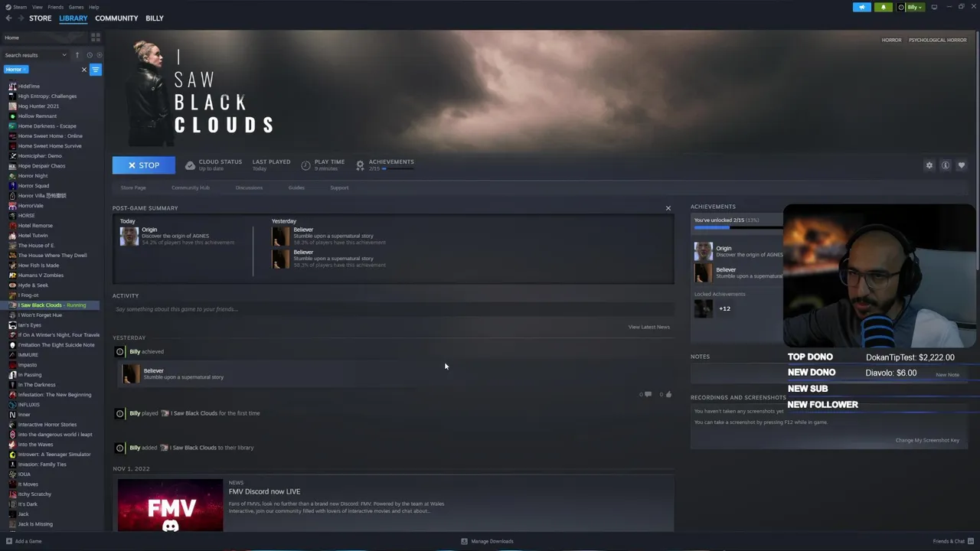Viewport: 980px width, 551px height.
Task: Click the HORROR genre tag
Action: click(891, 40)
